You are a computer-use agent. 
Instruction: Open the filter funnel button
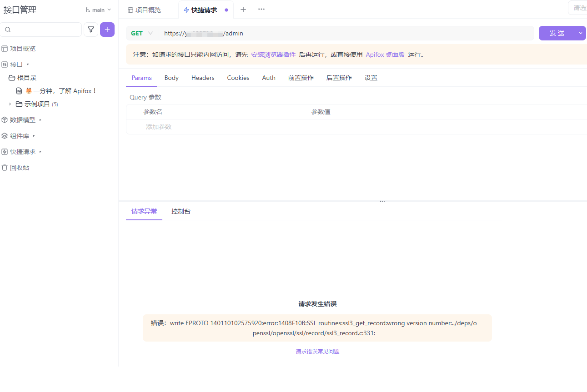[91, 30]
